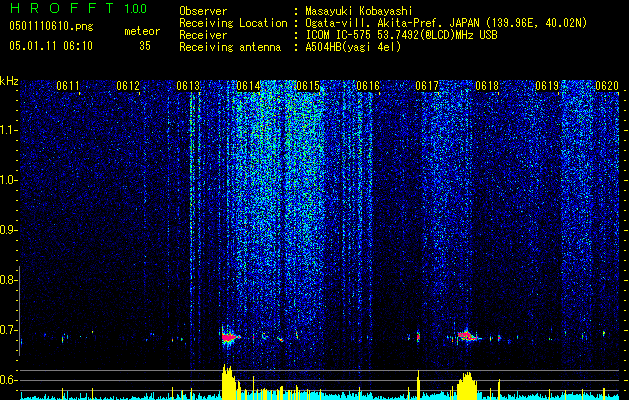Click the 0617 time marker

click(x=427, y=86)
